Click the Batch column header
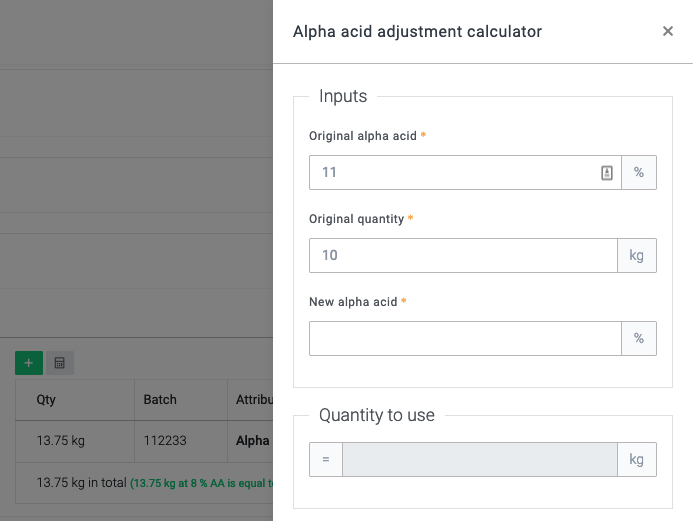693x521 pixels. [160, 399]
